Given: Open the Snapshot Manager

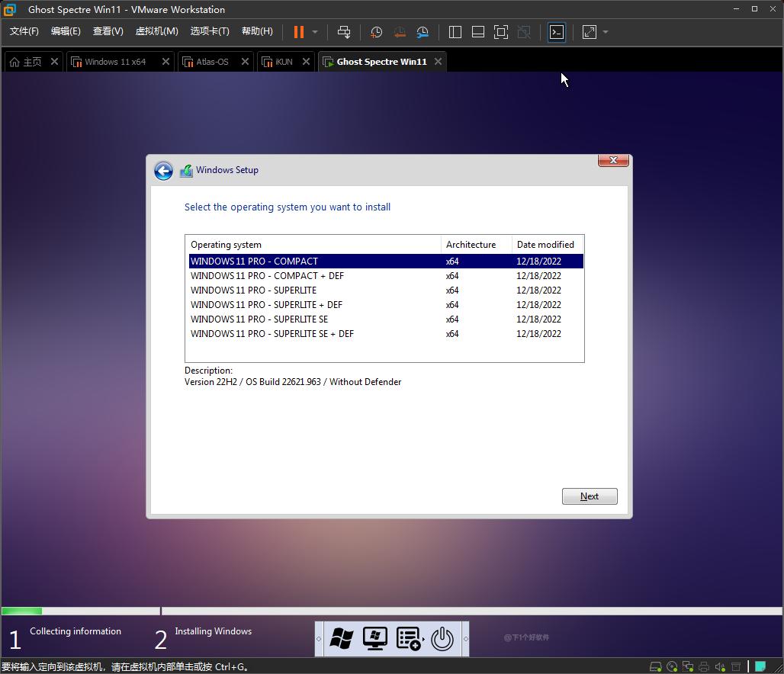Looking at the screenshot, I should point(423,32).
